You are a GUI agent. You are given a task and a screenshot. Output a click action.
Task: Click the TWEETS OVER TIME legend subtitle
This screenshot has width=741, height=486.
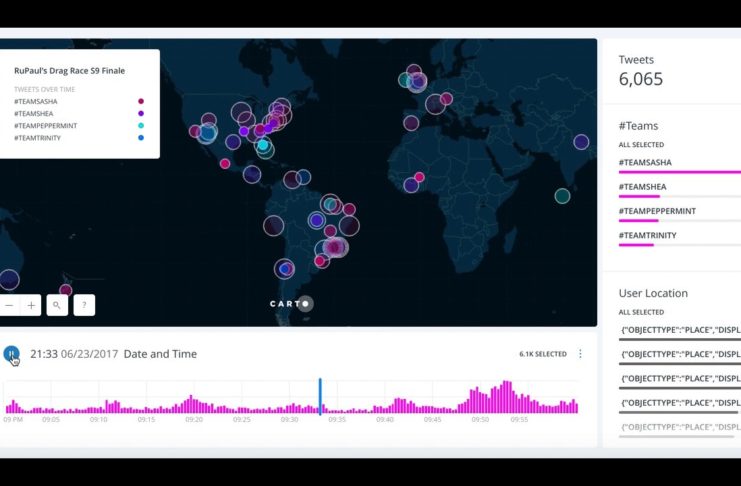click(x=44, y=89)
